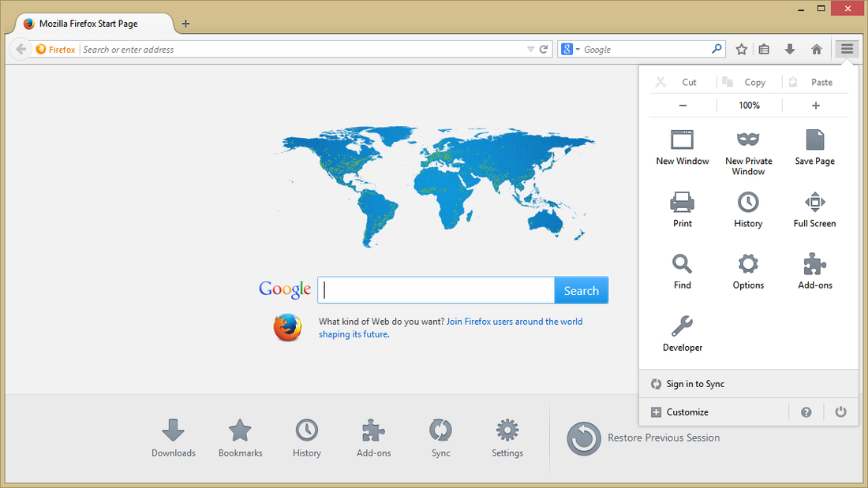Reload the page with refresh icon
The width and height of the screenshot is (868, 488).
(544, 49)
